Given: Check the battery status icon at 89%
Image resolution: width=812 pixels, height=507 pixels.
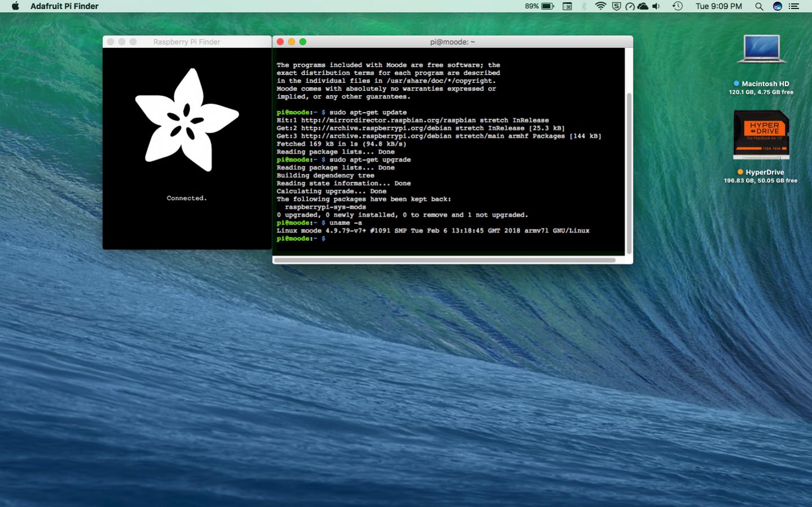Looking at the screenshot, I should pyautogui.click(x=539, y=6).
